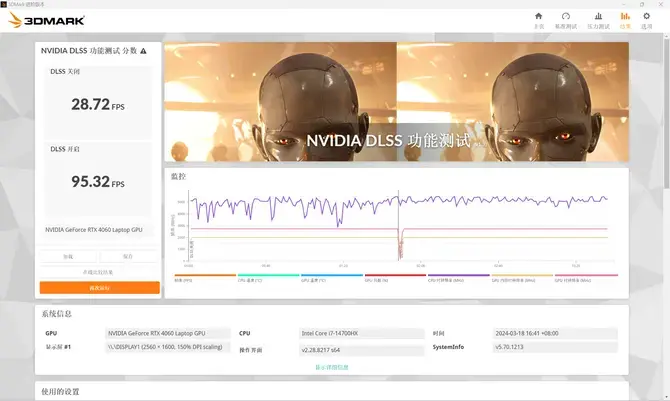This screenshot has height=401, width=670.
Task: Click compare results online button
Action: 99,272
